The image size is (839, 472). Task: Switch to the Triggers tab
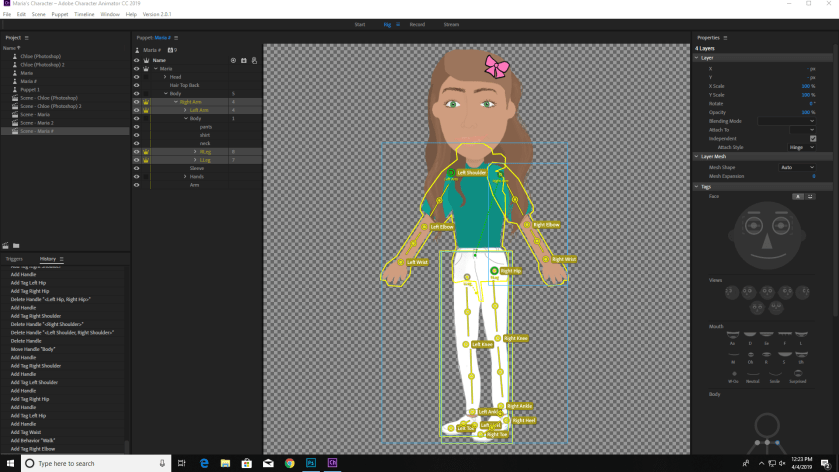click(14, 259)
